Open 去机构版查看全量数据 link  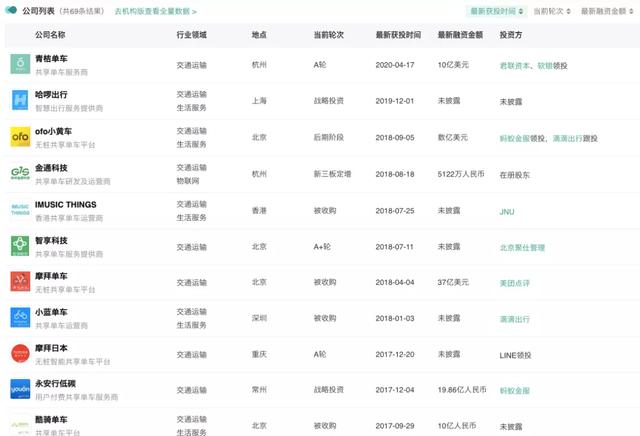pos(156,11)
